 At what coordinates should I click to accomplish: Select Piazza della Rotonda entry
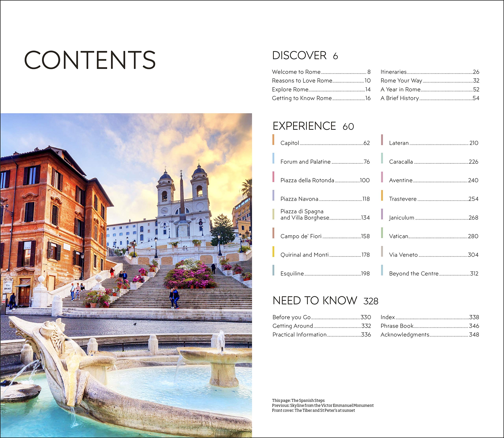pos(307,180)
